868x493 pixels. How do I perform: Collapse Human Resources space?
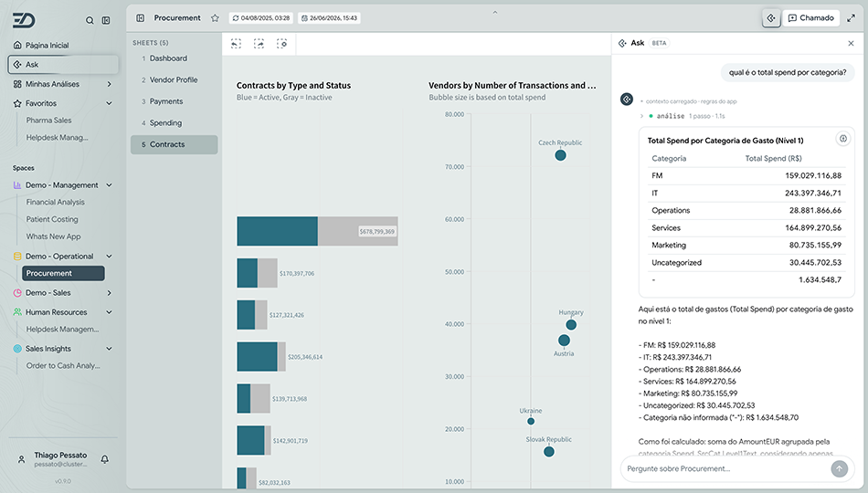coord(109,312)
